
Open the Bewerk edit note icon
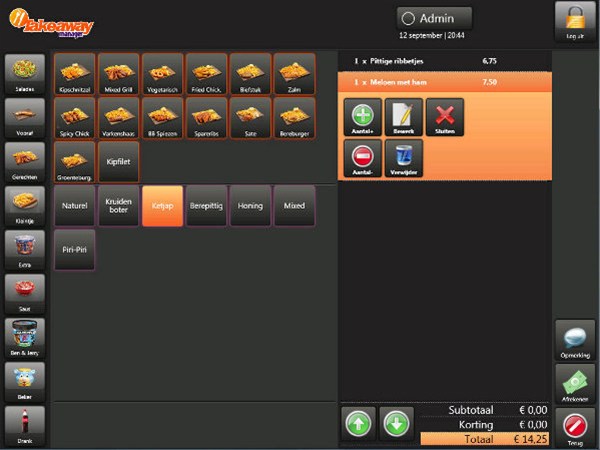tap(404, 116)
